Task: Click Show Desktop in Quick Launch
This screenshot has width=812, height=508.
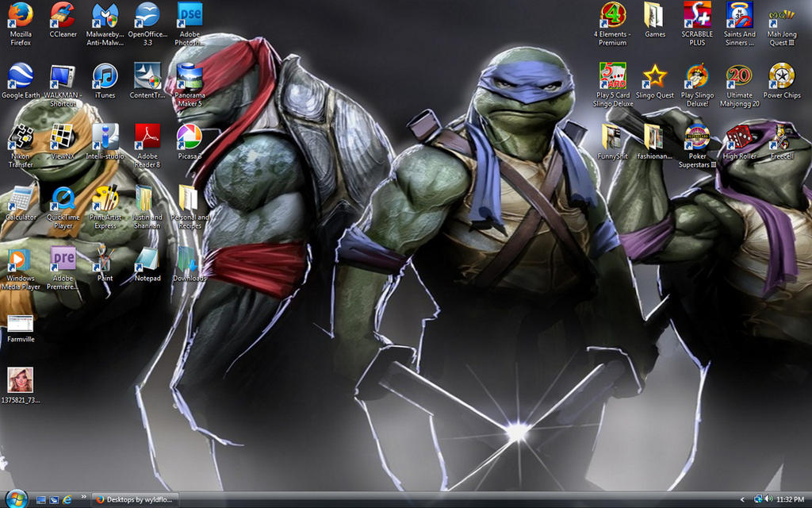Action: (41, 500)
